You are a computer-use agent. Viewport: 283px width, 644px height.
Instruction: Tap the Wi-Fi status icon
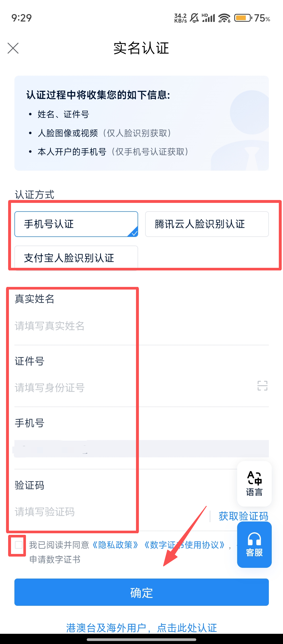coord(224,18)
